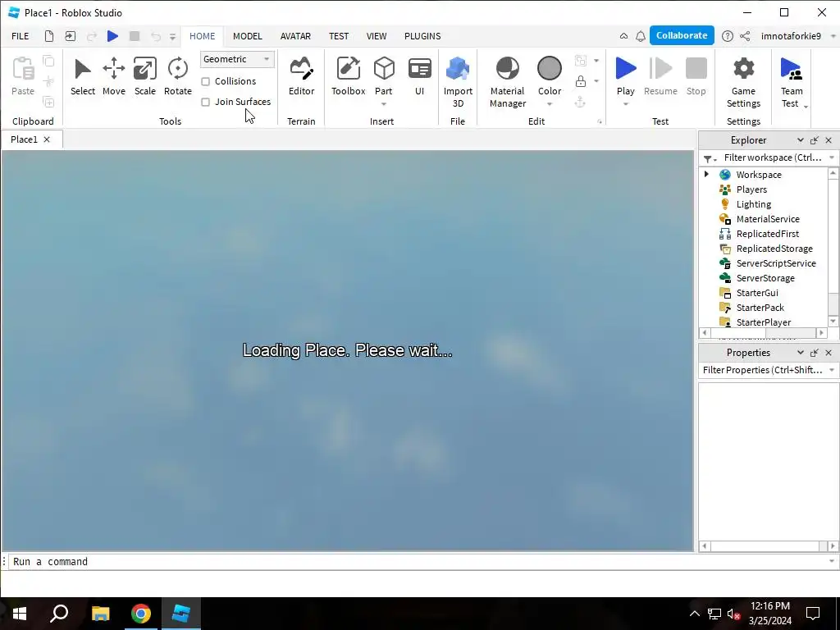Click the help question mark icon
Image resolution: width=840 pixels, height=630 pixels.
727,36
